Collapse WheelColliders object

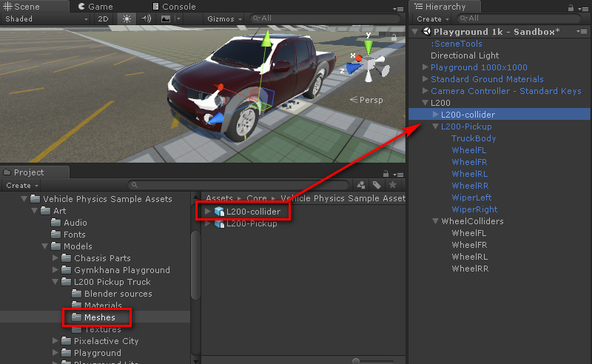tap(435, 221)
